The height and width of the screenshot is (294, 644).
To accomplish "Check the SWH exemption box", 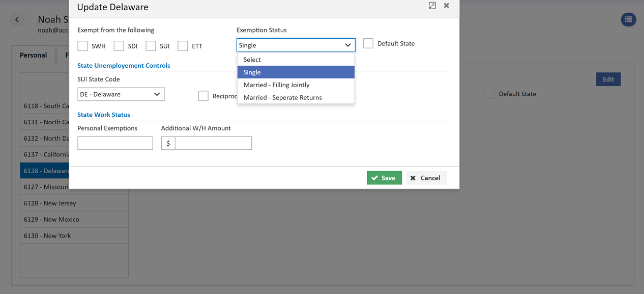I will 83,46.
